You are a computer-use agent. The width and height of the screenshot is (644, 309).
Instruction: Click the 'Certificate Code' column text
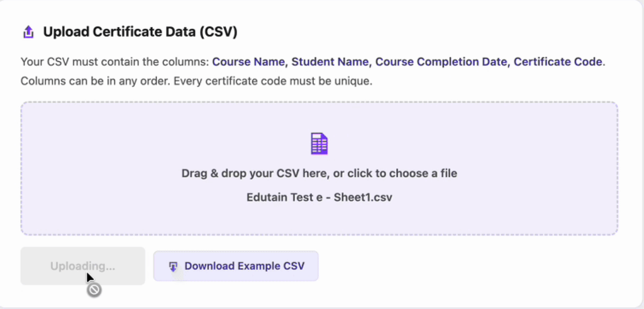coord(558,62)
